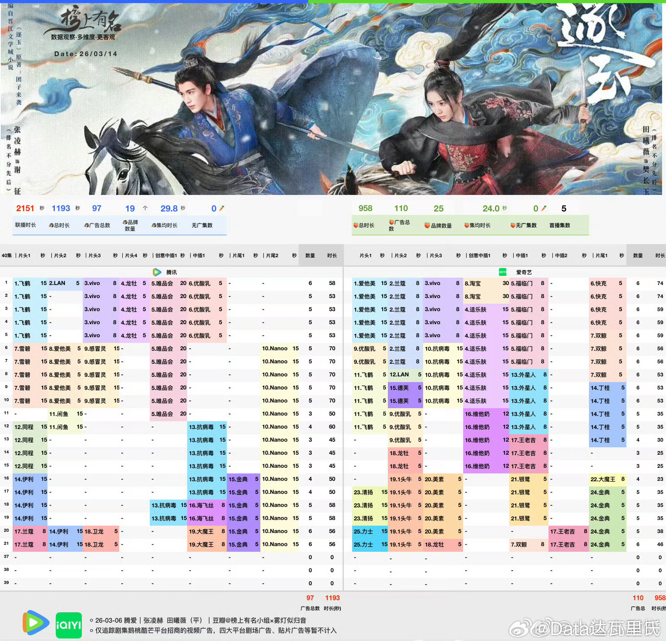Click the red 110 total below iQIYI table
The width and height of the screenshot is (666, 644).
pos(638,598)
